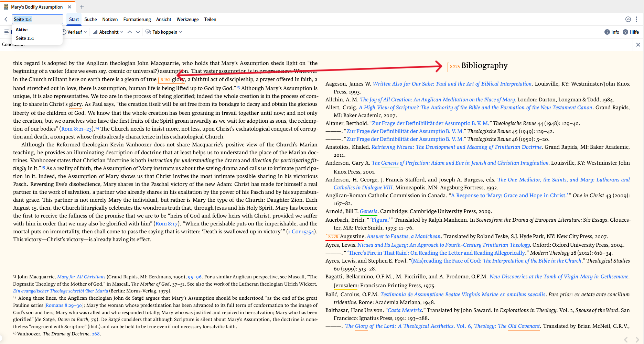
Task: Close the Conclusion panel
Action: coord(638,44)
